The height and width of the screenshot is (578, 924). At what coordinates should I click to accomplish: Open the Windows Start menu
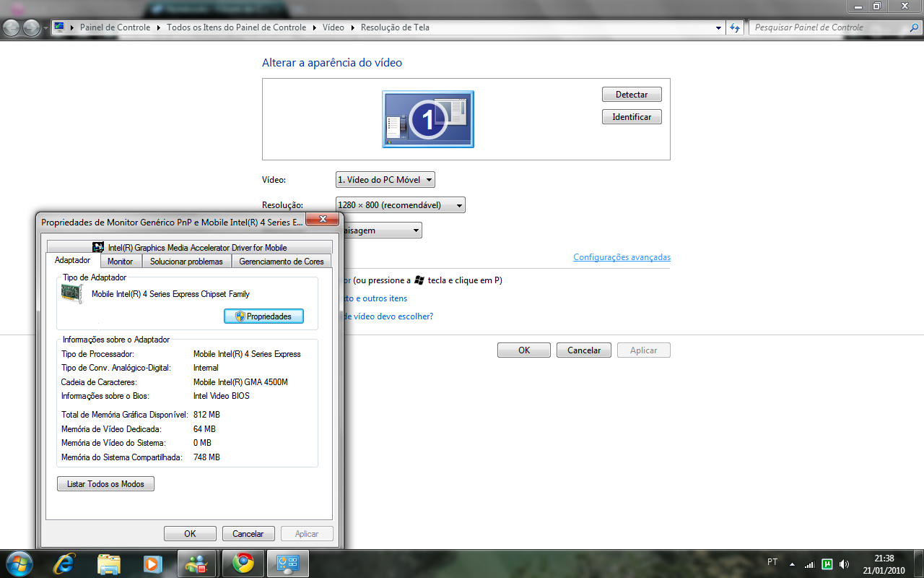(x=18, y=564)
